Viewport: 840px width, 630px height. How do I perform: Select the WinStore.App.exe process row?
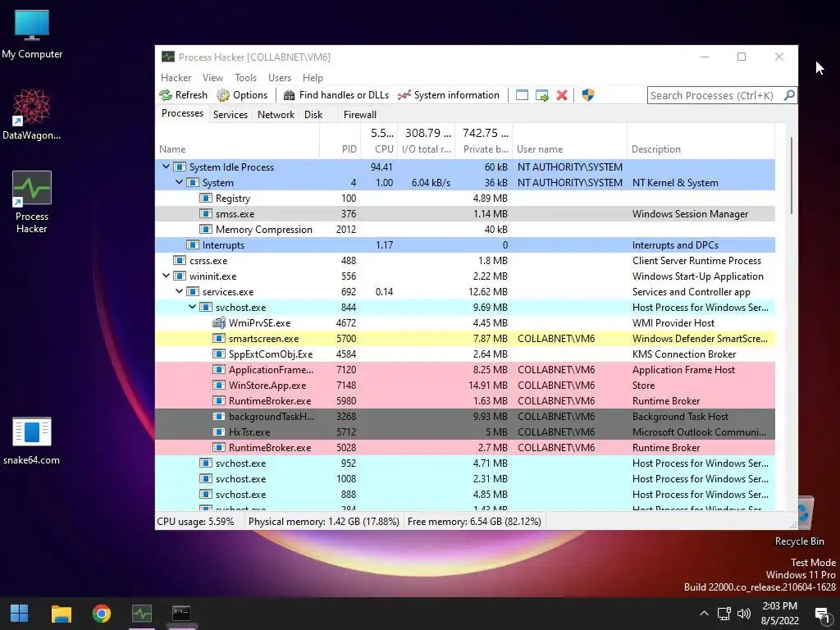pyautogui.click(x=465, y=386)
